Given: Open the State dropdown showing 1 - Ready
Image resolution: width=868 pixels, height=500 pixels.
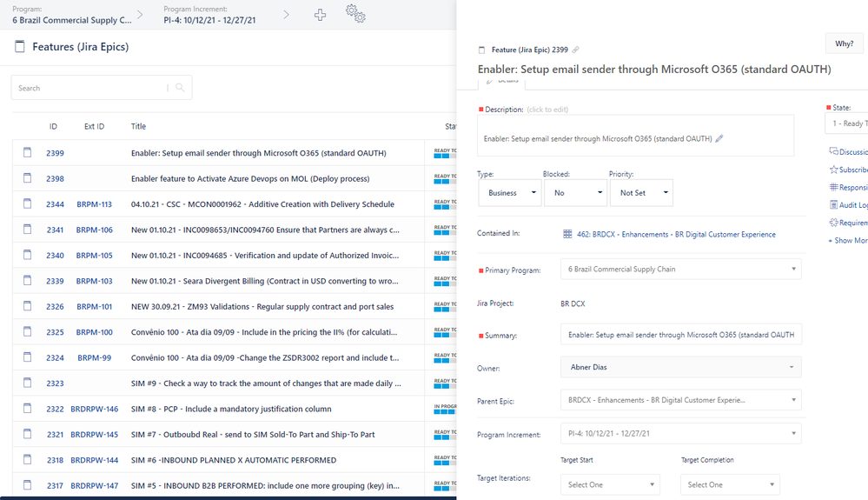Looking at the screenshot, I should pos(846,123).
